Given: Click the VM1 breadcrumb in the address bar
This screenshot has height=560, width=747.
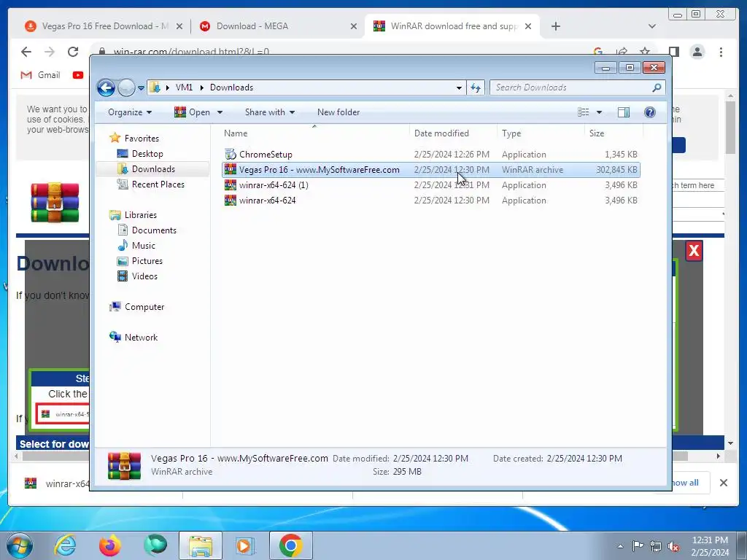Looking at the screenshot, I should 184,87.
